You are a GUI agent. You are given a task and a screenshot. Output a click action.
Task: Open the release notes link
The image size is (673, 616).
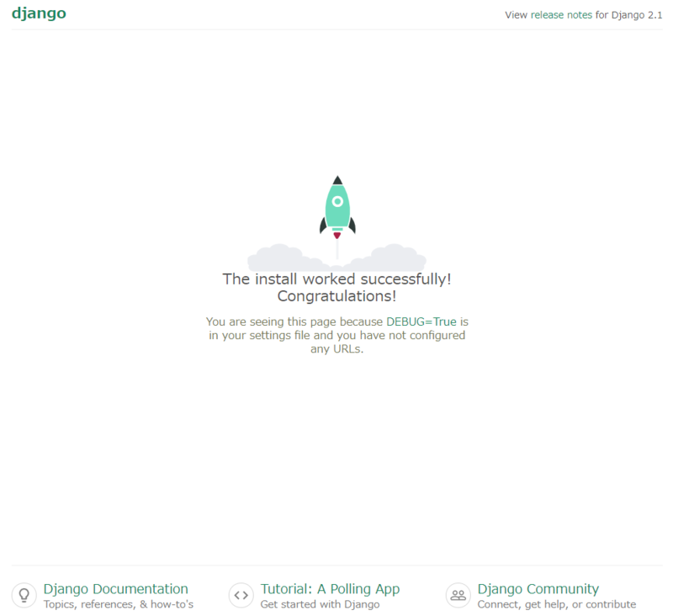pos(561,15)
